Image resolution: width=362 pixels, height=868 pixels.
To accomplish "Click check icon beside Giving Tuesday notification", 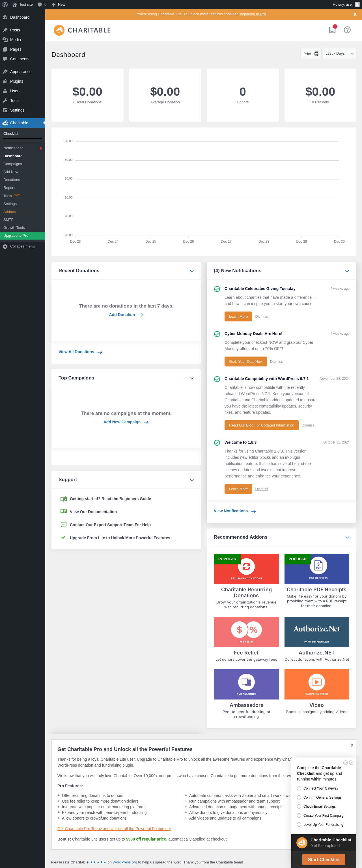I will (217, 289).
